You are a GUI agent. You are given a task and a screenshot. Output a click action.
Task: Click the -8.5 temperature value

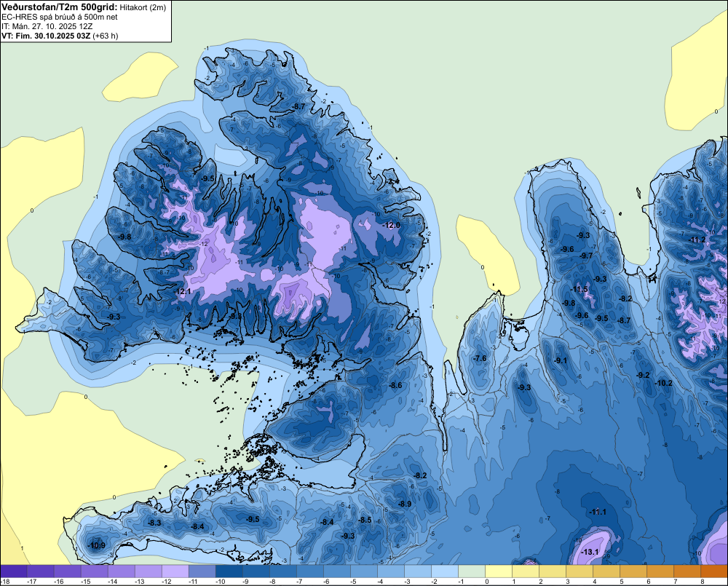click(x=365, y=520)
